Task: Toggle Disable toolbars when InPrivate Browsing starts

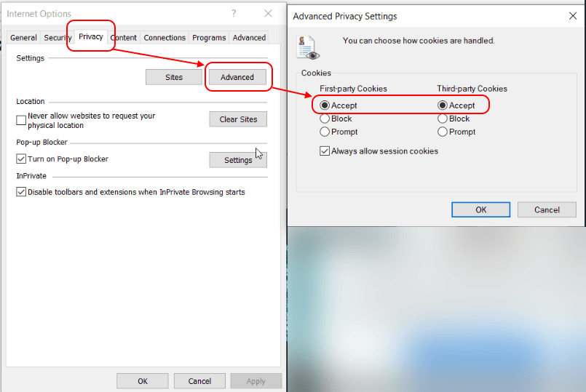Action: point(21,192)
